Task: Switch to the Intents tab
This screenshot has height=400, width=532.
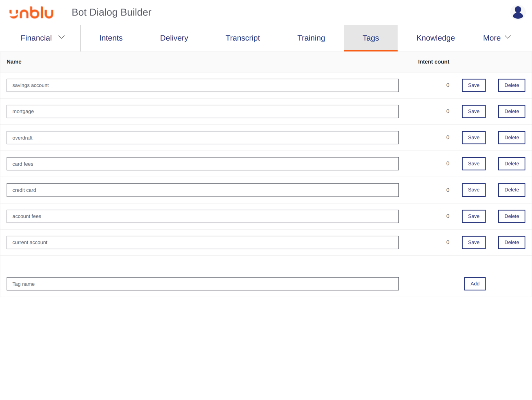Action: click(x=111, y=38)
